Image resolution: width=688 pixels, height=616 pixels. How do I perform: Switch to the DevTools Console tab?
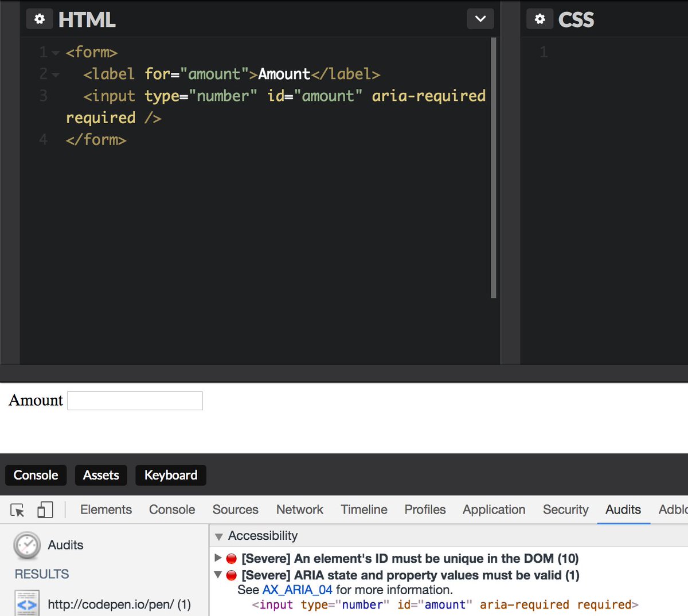click(x=172, y=509)
